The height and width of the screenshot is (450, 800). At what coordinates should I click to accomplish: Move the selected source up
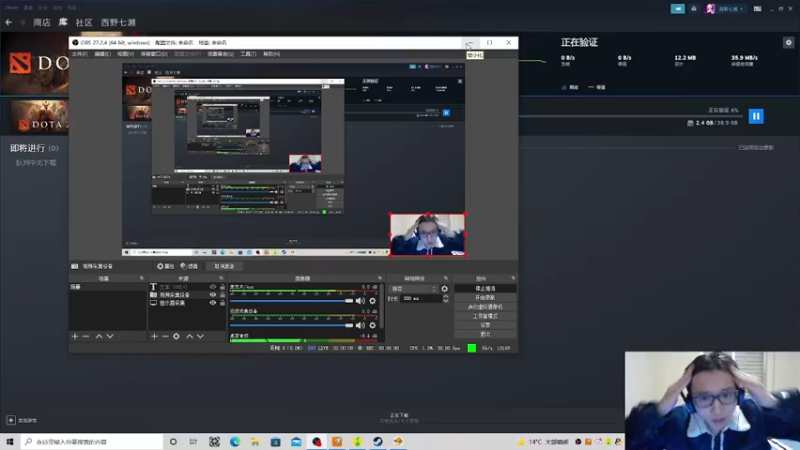pos(189,336)
